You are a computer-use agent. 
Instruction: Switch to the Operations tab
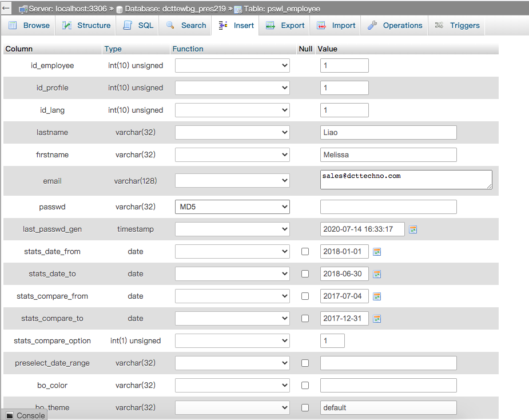tap(395, 25)
